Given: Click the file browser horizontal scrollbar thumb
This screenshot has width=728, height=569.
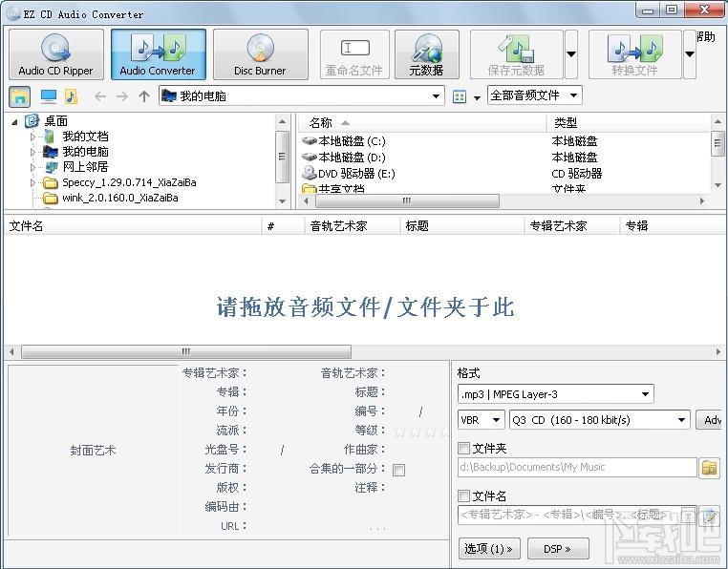Looking at the screenshot, I should pyautogui.click(x=407, y=200).
